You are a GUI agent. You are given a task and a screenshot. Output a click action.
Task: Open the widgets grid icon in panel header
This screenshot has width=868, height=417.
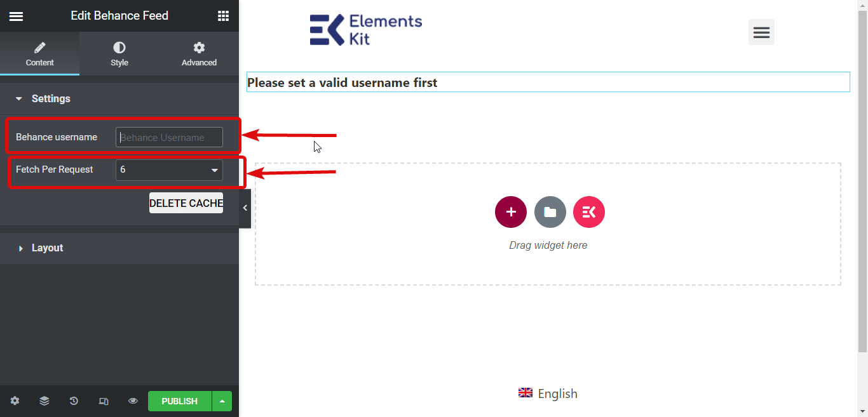(223, 16)
